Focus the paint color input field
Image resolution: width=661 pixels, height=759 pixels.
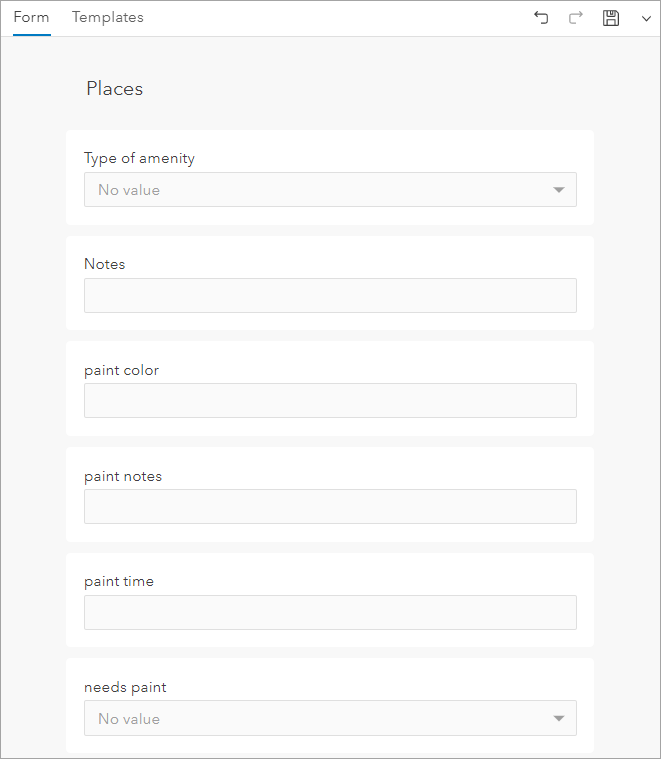coord(330,401)
